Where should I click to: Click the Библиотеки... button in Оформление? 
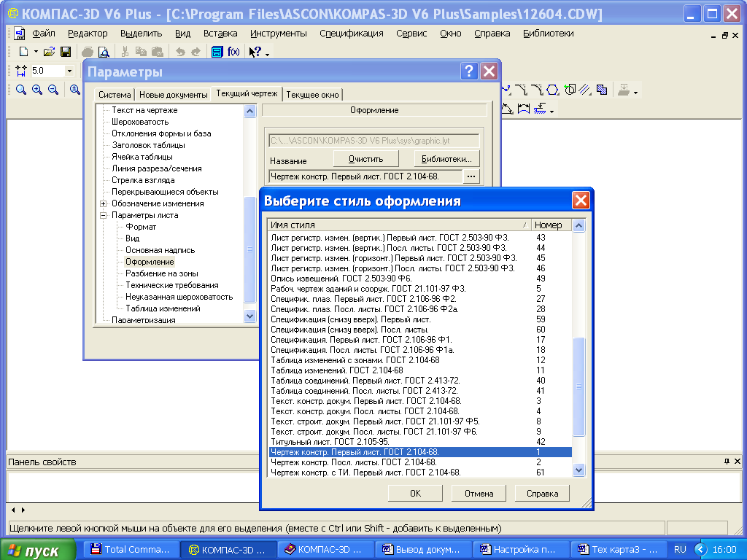coord(446,159)
